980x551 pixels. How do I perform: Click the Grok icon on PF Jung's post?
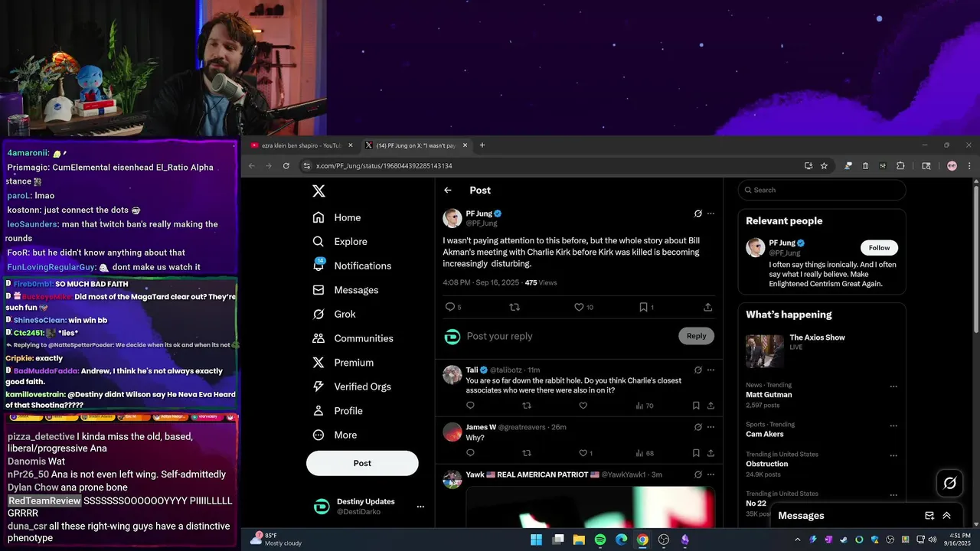[x=698, y=214]
